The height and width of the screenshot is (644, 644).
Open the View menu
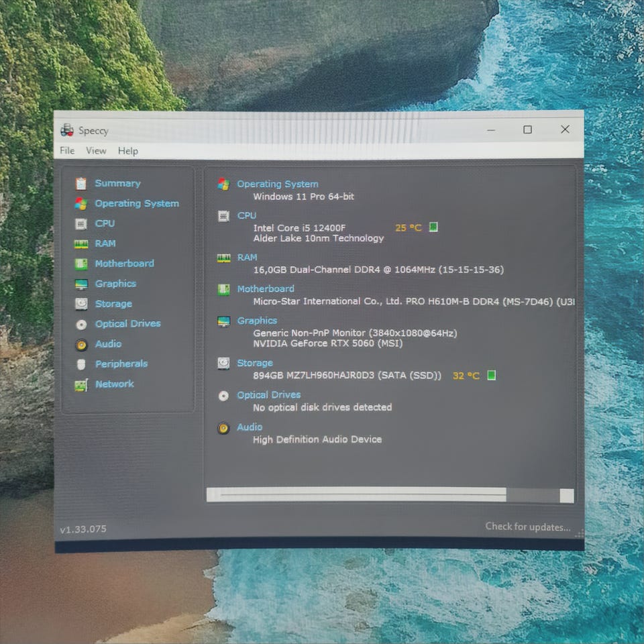click(96, 151)
